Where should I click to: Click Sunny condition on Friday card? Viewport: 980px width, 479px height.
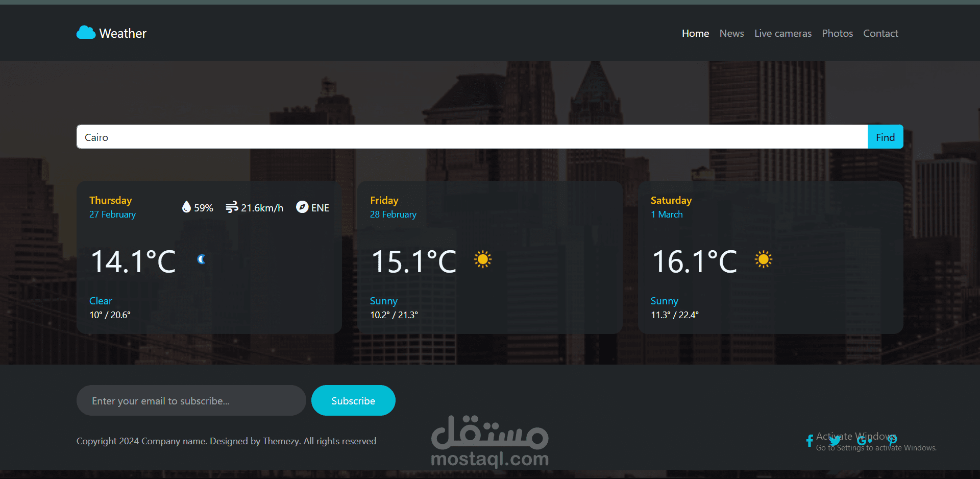pyautogui.click(x=384, y=301)
